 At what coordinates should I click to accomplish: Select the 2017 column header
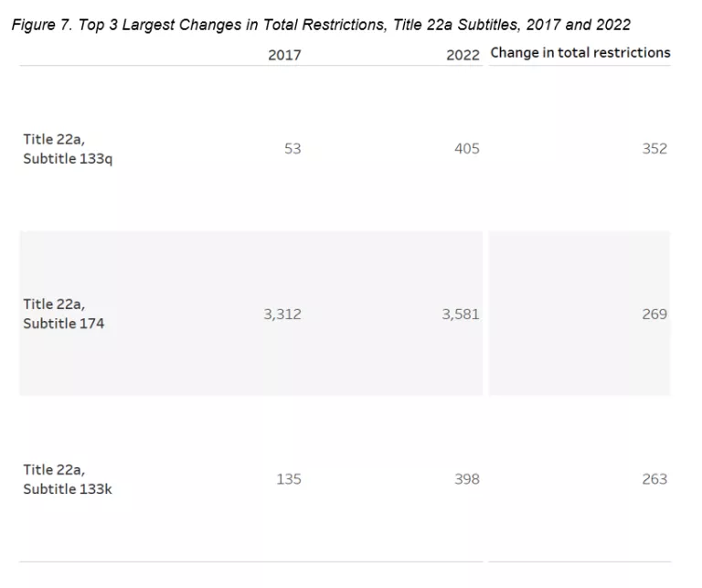pyautogui.click(x=284, y=55)
